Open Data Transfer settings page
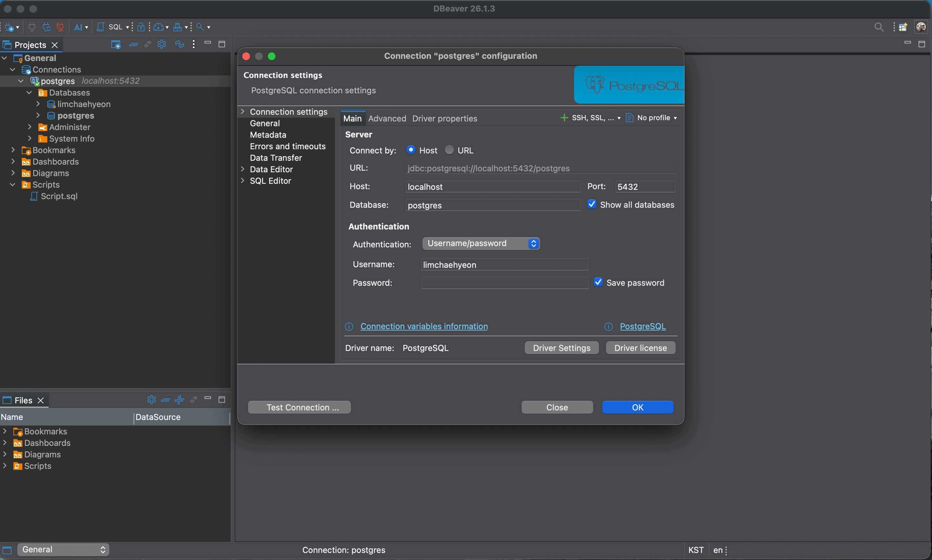The height and width of the screenshot is (560, 932). pos(276,158)
